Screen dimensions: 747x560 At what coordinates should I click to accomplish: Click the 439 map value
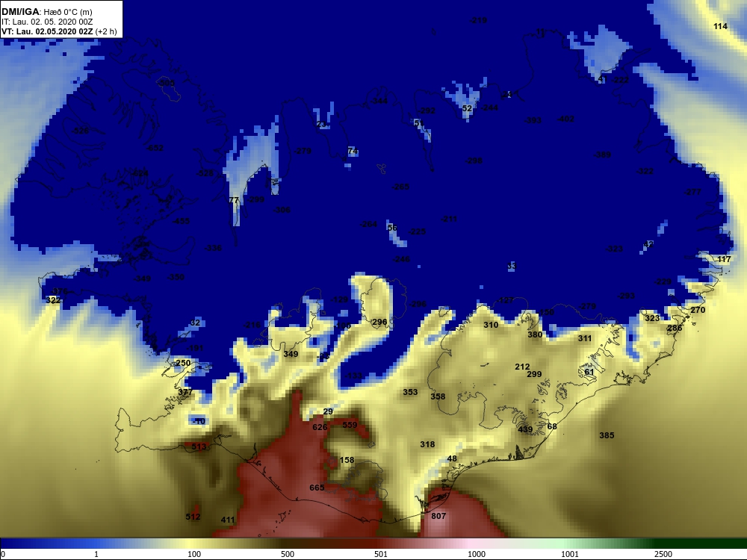click(525, 429)
